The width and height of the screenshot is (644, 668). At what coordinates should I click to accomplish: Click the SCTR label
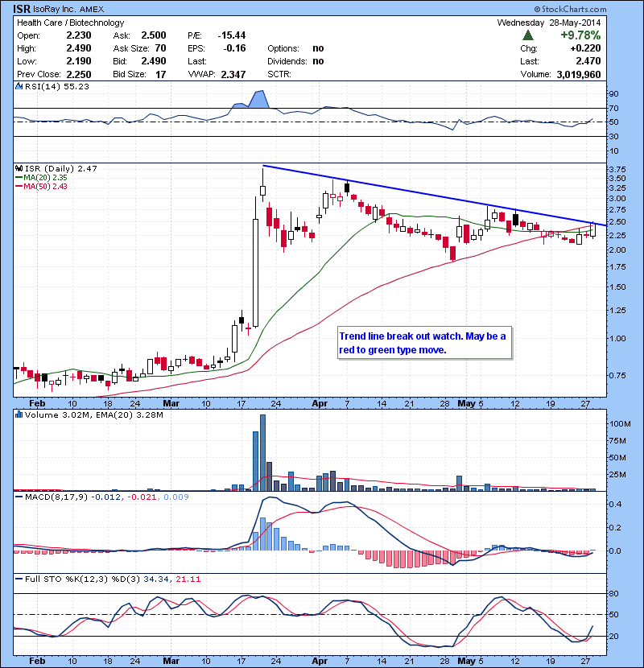coord(279,75)
